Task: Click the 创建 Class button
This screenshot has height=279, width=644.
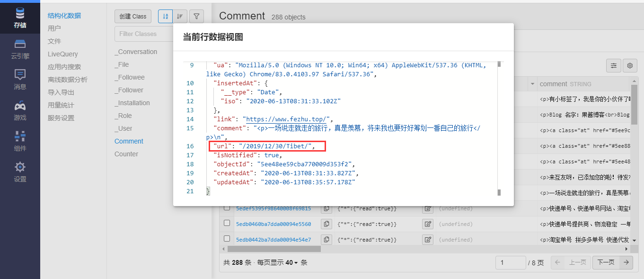Action: point(132,16)
